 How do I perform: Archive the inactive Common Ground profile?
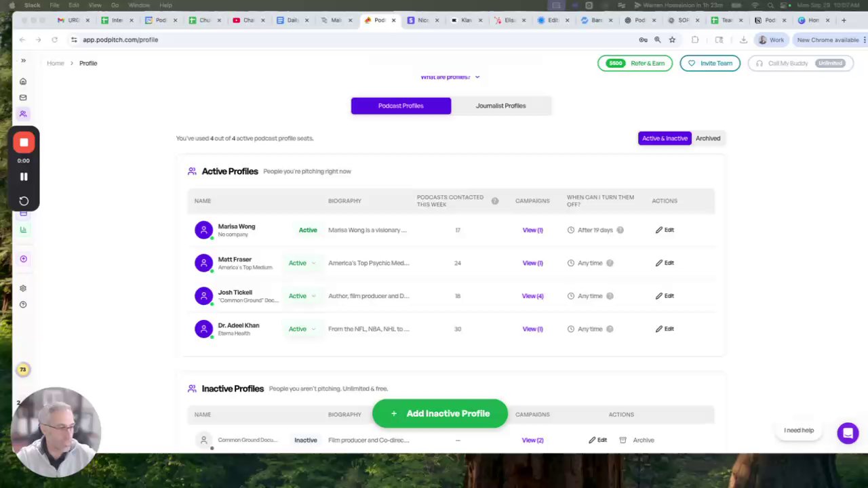click(x=637, y=440)
